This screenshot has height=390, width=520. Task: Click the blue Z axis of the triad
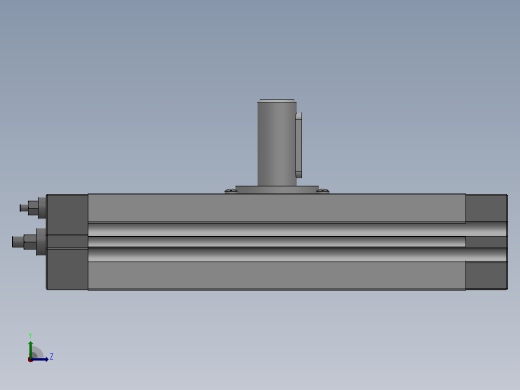pyautogui.click(x=40, y=359)
